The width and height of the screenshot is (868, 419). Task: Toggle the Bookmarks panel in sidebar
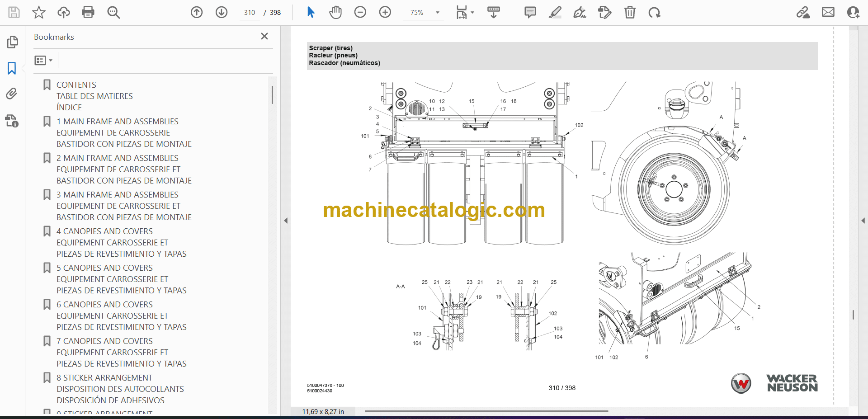(12, 68)
